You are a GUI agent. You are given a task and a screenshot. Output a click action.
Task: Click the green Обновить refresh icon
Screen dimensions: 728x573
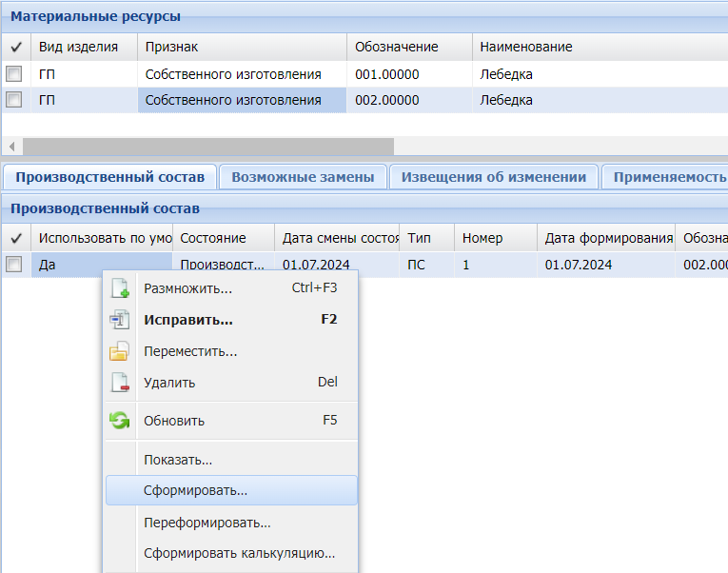tap(119, 421)
